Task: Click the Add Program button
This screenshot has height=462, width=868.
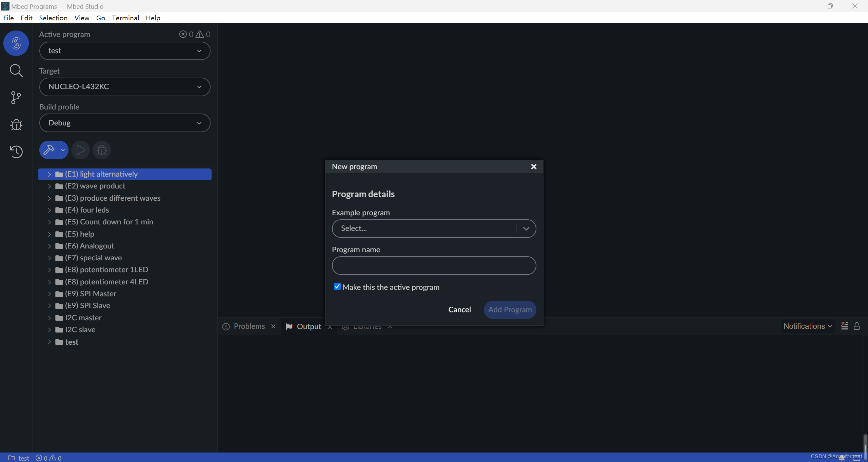Action: pyautogui.click(x=510, y=309)
